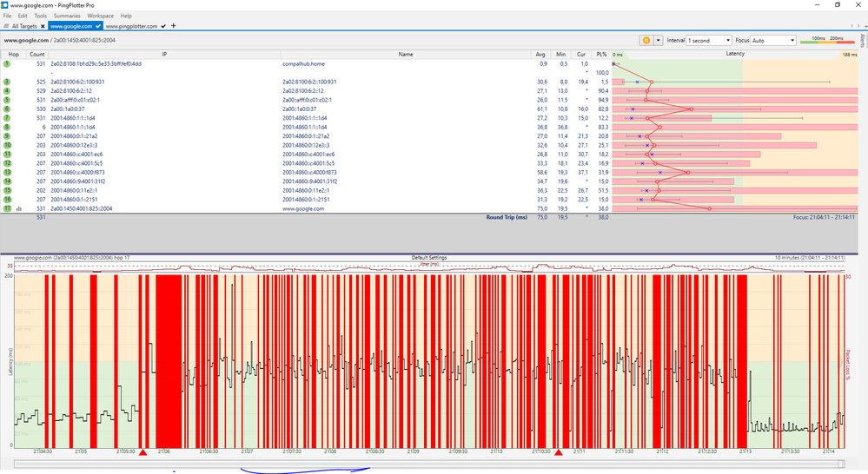868x474 pixels.
Task: Pause the trace with the orange pause button
Action: point(646,40)
